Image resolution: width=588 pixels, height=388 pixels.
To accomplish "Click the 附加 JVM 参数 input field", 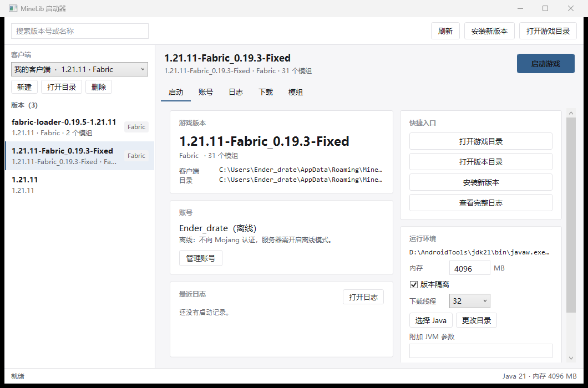I will click(481, 351).
